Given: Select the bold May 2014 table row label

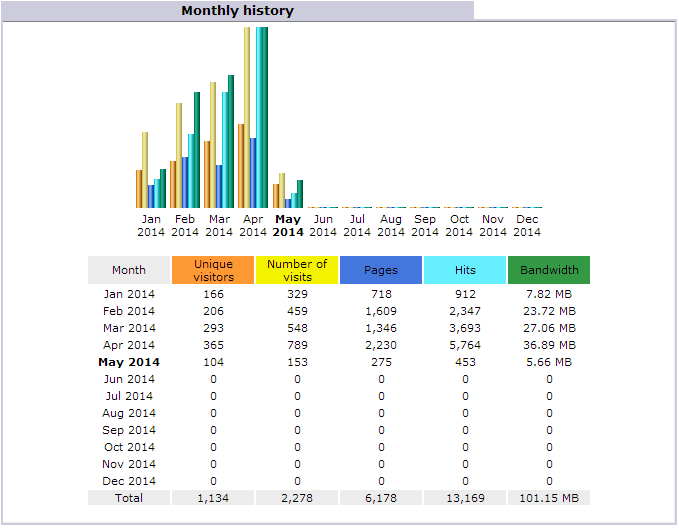Looking at the screenshot, I should pyautogui.click(x=129, y=362).
